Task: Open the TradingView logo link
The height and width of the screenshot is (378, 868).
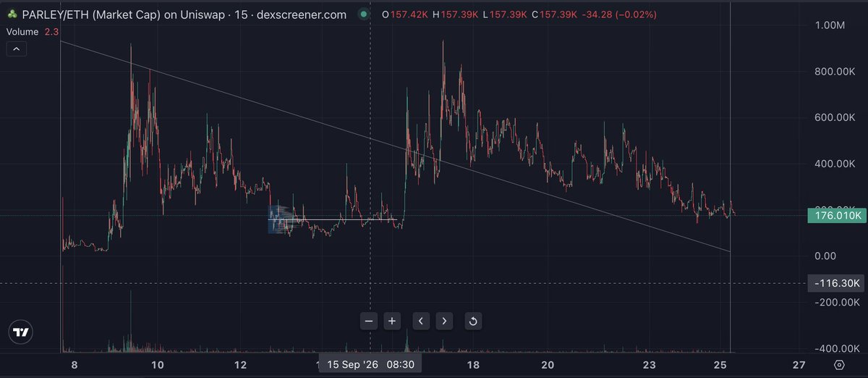Action: pos(22,332)
